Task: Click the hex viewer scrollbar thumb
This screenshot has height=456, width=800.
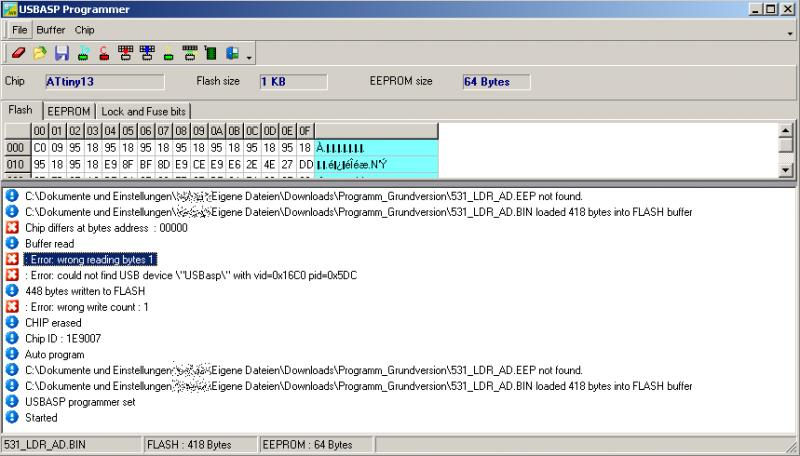Action: click(786, 145)
